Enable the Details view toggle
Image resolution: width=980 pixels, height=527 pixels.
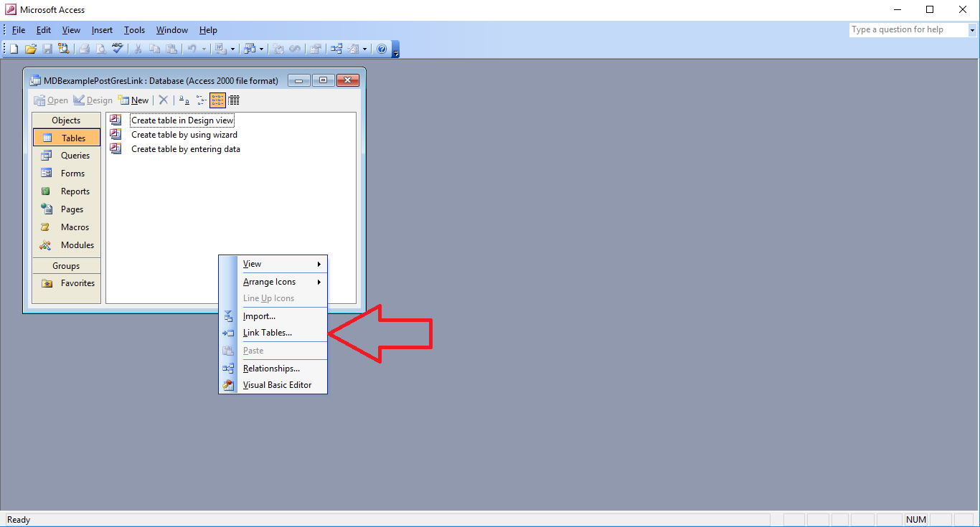(234, 100)
